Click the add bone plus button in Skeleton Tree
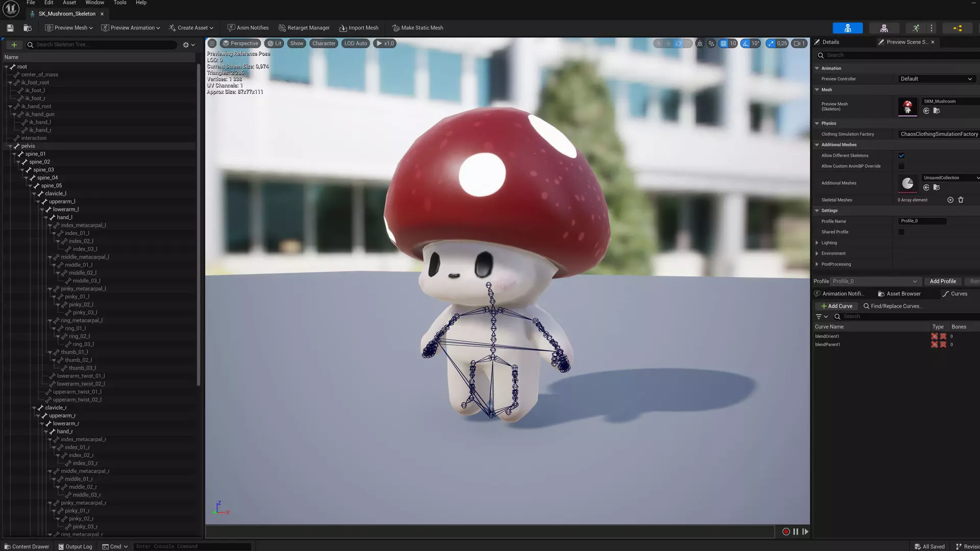 [14, 45]
